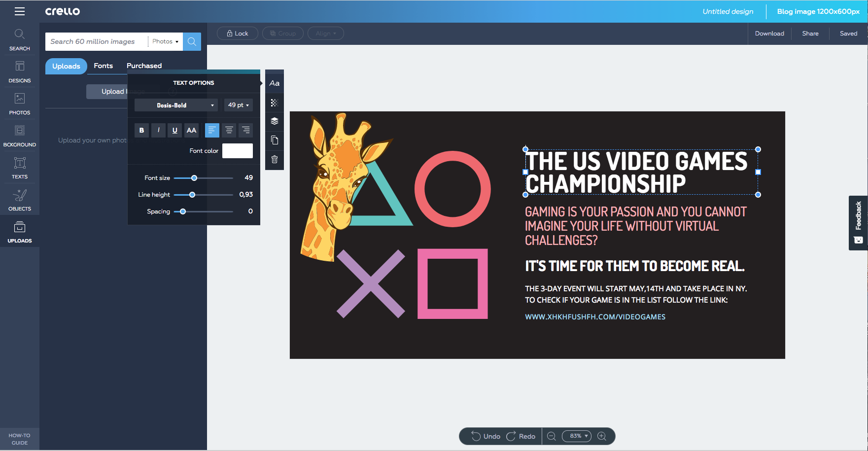Click the Spacing slider handle
This screenshot has width=868, height=451.
(x=183, y=211)
